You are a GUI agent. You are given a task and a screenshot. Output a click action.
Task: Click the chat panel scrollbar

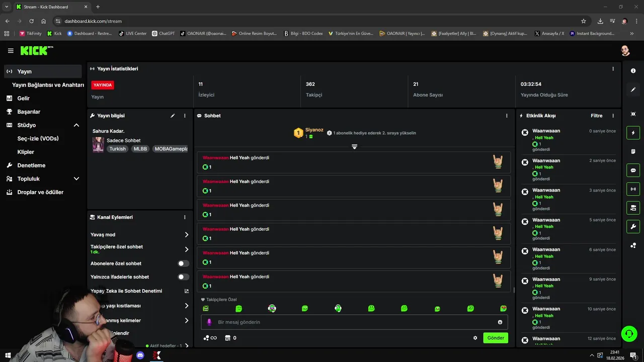[514, 290]
